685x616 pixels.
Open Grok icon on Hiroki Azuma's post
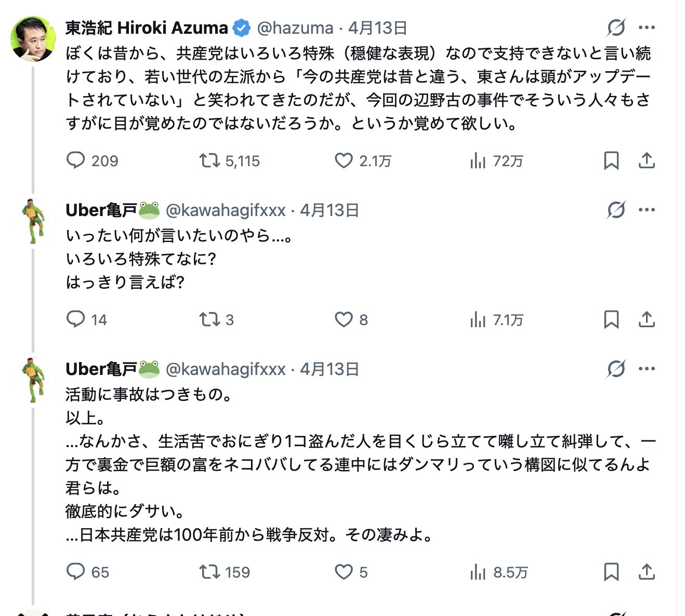tap(616, 28)
